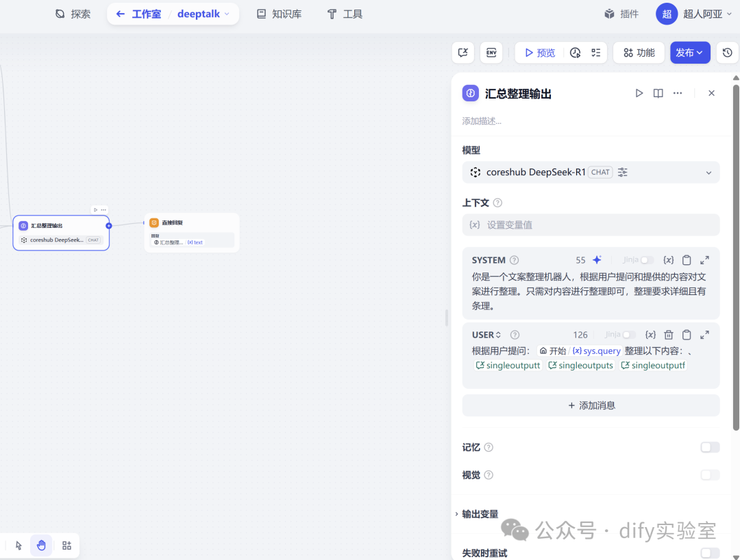Open the prompt generator sparkle icon
This screenshot has height=560, width=740.
pos(597,259)
